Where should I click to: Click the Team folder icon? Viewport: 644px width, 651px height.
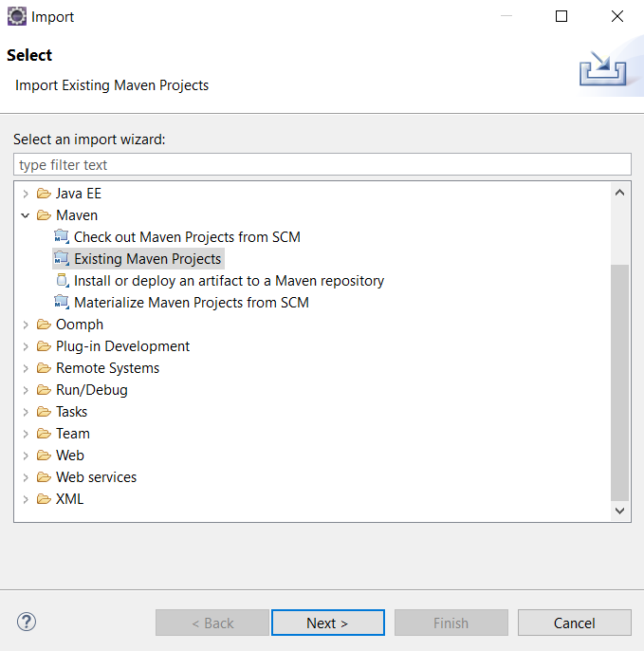coord(44,434)
